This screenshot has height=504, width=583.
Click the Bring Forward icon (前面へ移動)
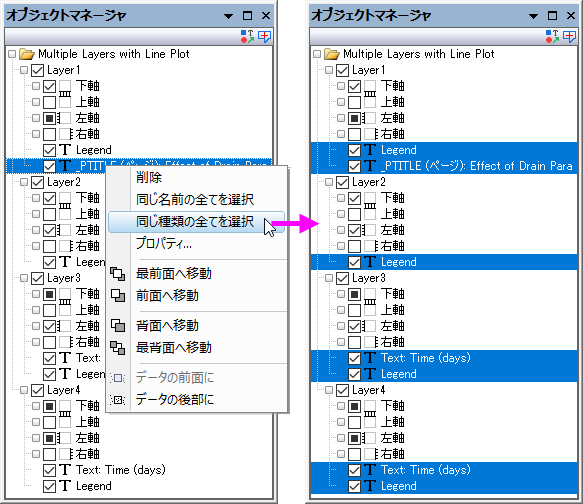tap(118, 296)
